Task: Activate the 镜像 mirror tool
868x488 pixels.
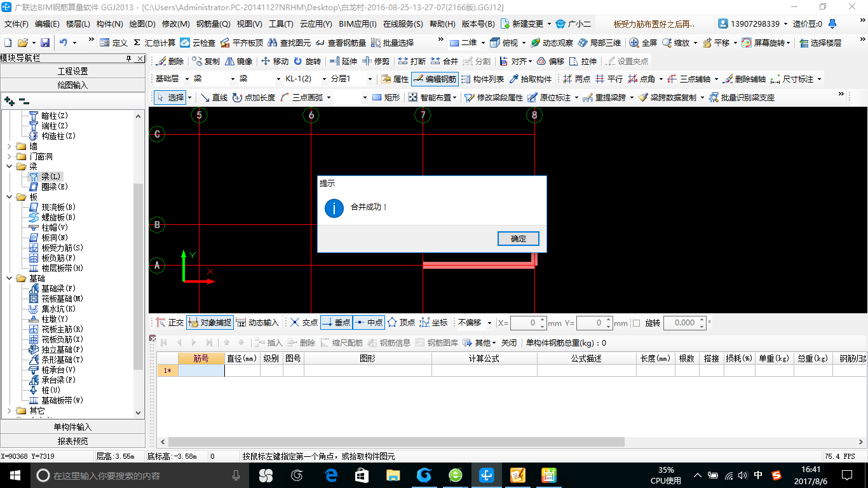Action: tap(238, 62)
